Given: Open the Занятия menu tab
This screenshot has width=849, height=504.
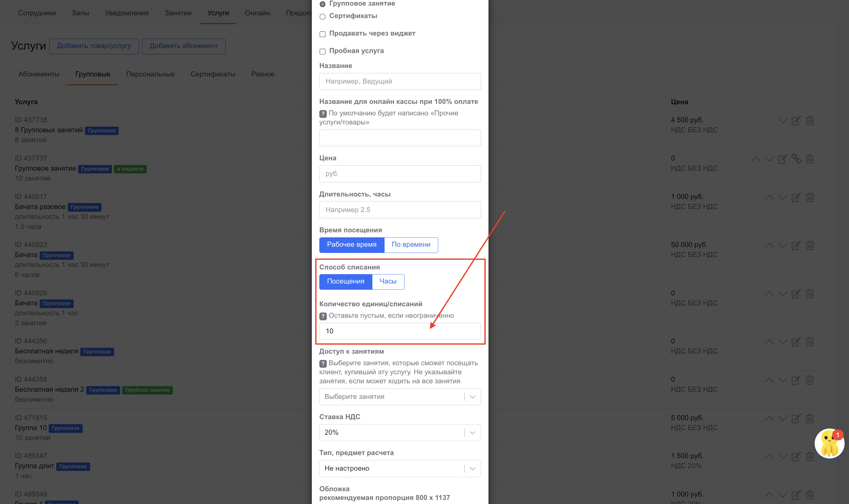Looking at the screenshot, I should pyautogui.click(x=178, y=13).
